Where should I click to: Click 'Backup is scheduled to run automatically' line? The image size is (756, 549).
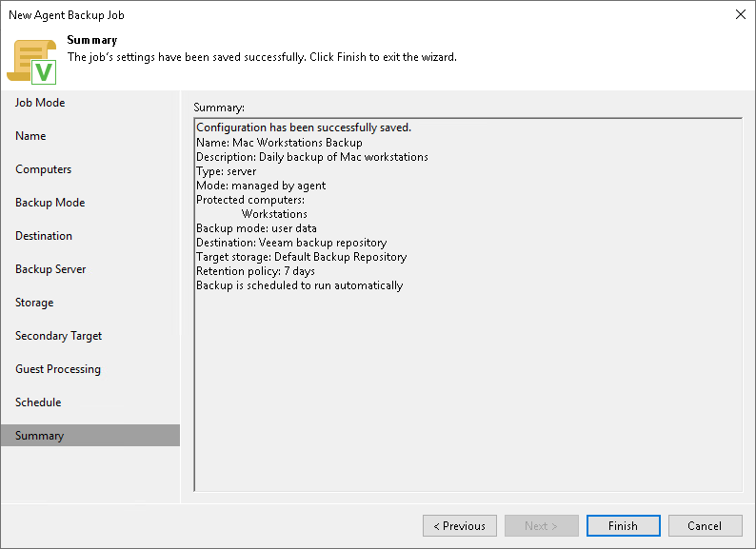299,285
